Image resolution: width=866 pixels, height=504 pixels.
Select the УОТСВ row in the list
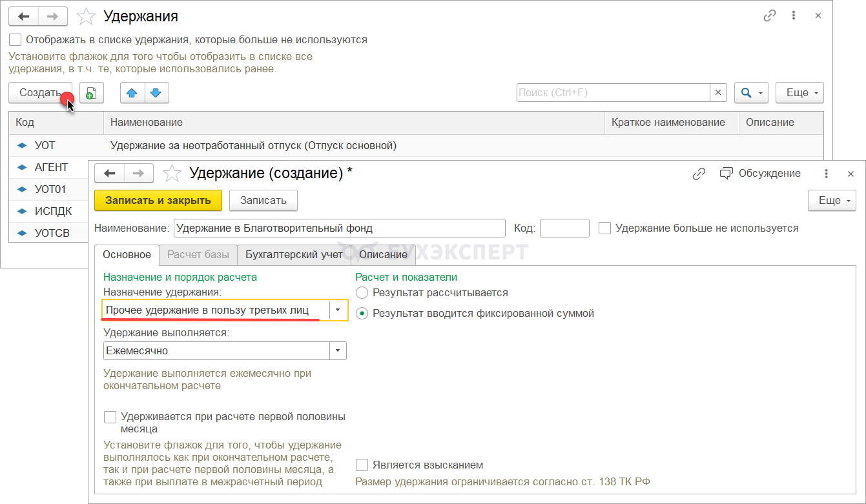tap(48, 232)
